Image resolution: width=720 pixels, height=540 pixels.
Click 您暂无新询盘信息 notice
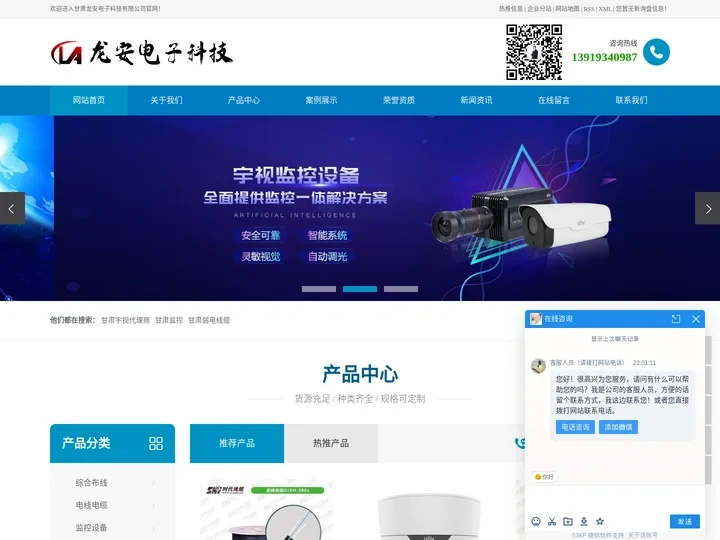(641, 9)
